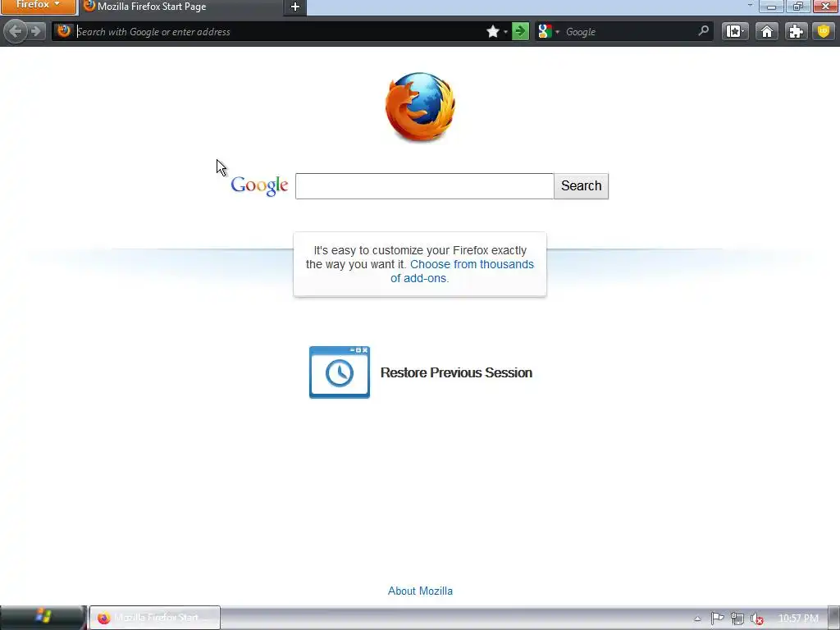Click the green Go arrow button
The width and height of the screenshot is (840, 630).
click(520, 32)
